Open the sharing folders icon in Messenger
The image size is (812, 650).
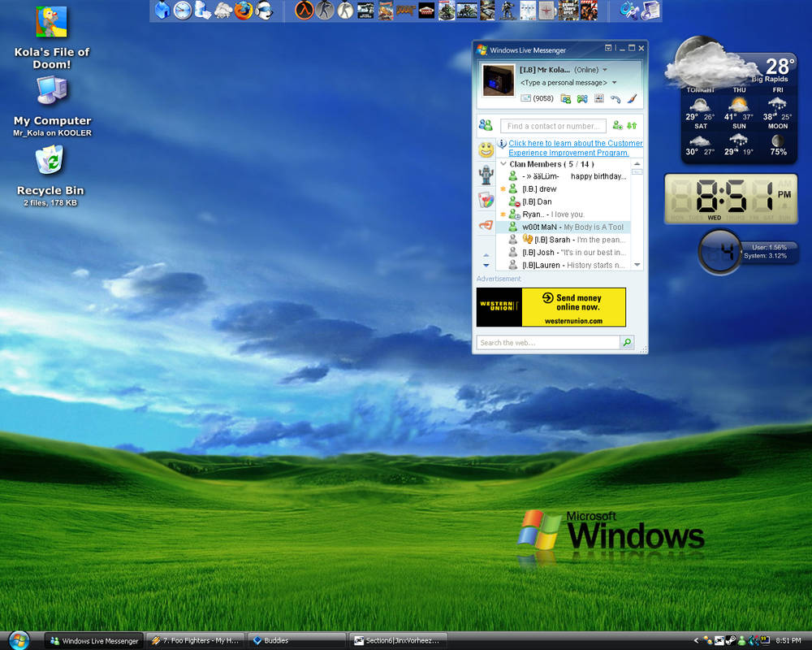point(565,98)
